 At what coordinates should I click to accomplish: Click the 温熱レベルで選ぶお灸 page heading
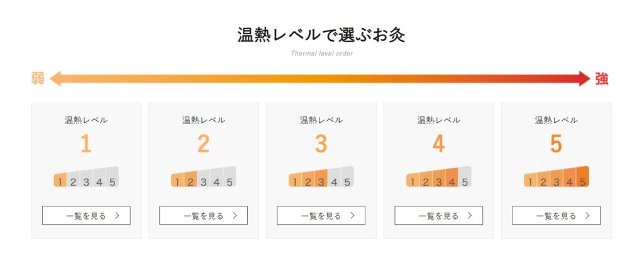321,35
